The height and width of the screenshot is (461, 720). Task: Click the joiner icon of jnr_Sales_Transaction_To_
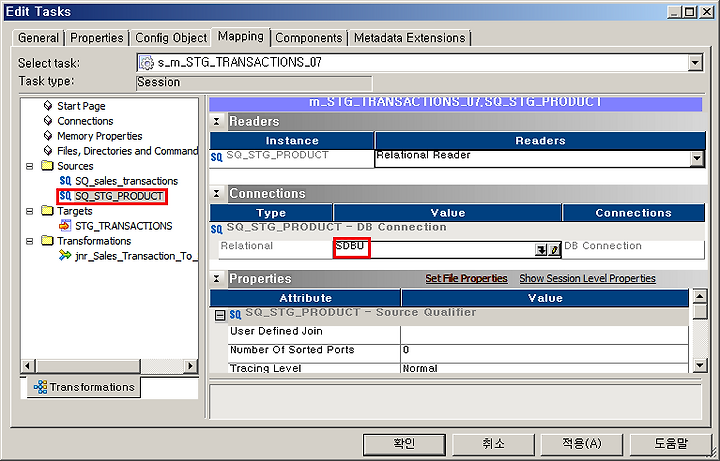click(65, 256)
